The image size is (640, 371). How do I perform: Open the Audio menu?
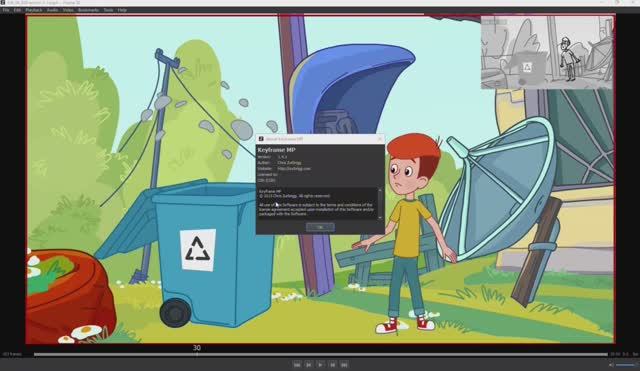coord(52,10)
